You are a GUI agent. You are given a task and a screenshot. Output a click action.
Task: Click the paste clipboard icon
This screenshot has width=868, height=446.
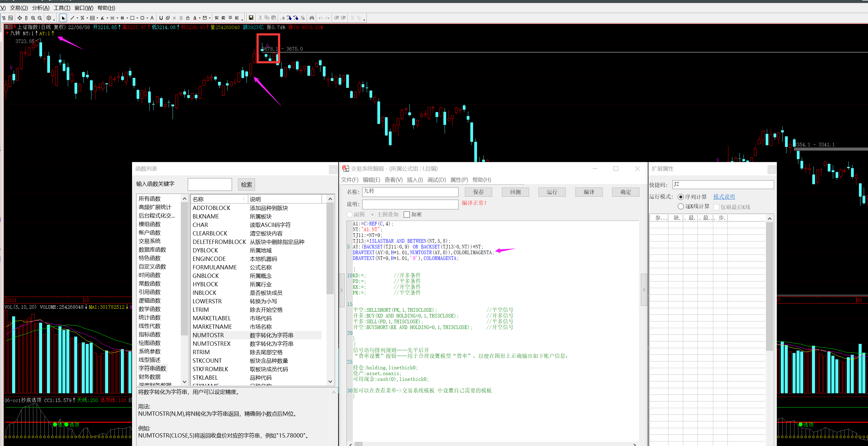[273, 18]
